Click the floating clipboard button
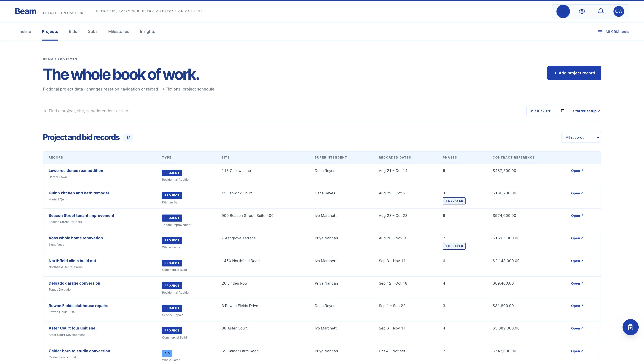644x362 pixels. click(x=630, y=327)
